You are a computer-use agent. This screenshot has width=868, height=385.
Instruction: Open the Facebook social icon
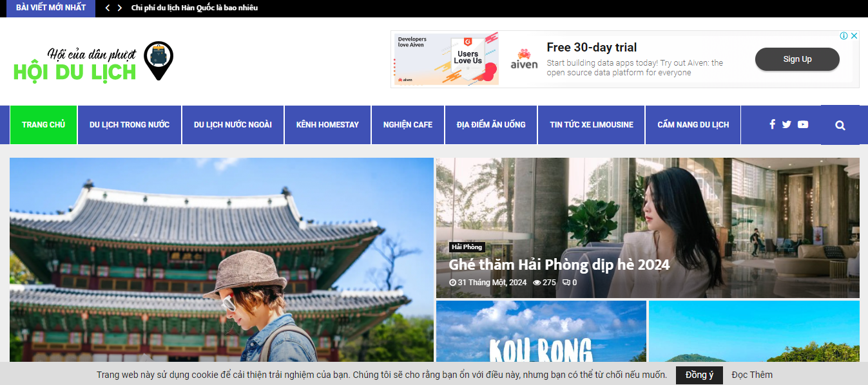(772, 124)
